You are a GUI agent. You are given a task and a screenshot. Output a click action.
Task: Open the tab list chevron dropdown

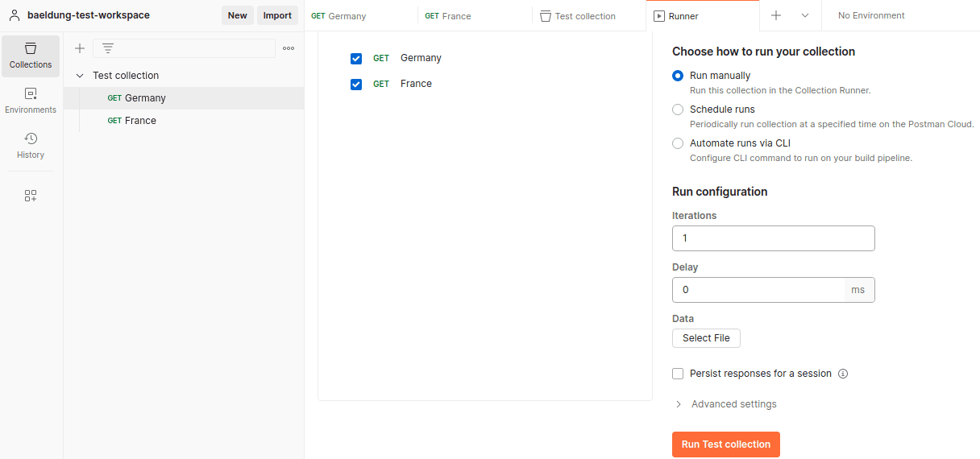coord(805,15)
